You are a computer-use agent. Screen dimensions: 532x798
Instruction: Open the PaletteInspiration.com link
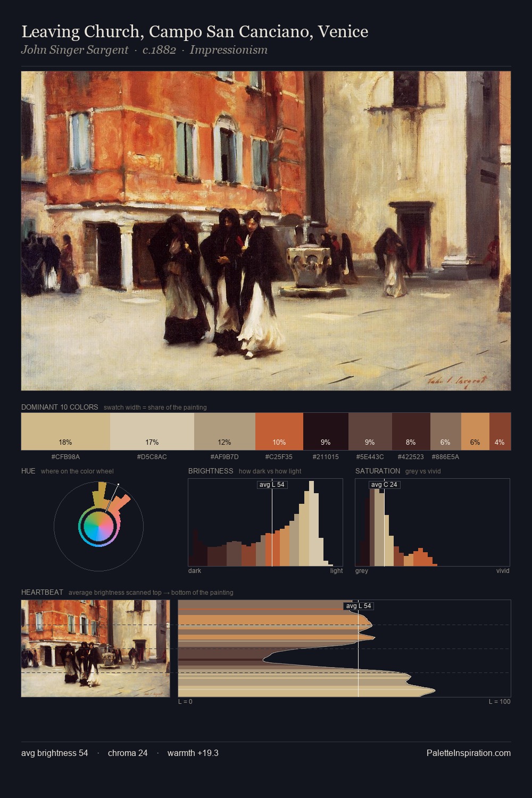tap(469, 753)
